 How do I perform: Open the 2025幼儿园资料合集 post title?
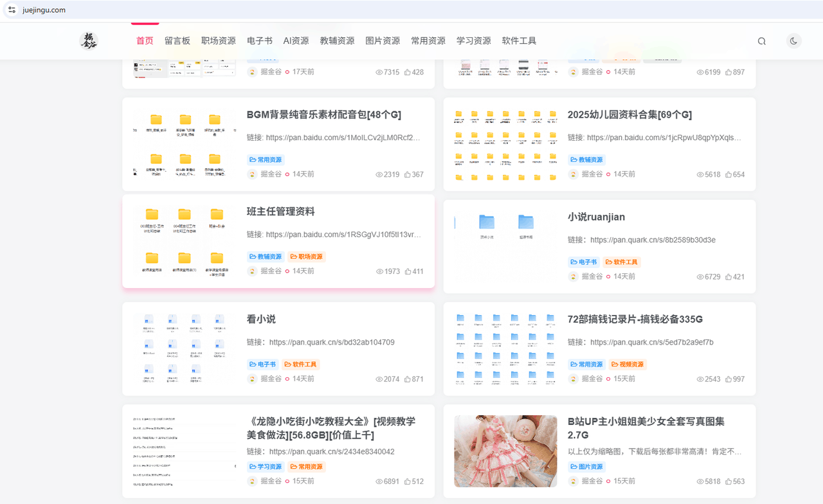point(629,115)
